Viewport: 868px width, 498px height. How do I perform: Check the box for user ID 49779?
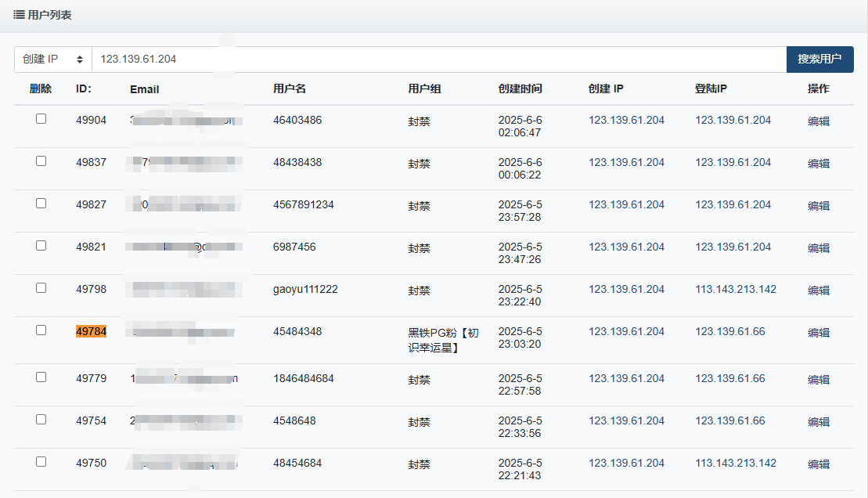41,377
